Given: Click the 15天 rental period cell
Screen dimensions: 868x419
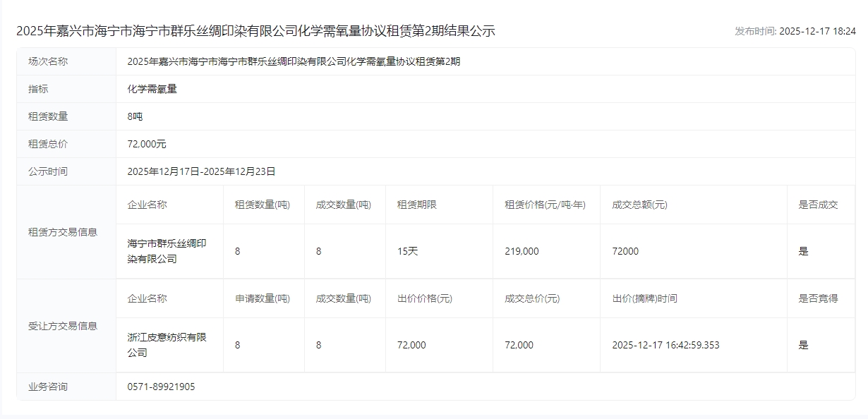Looking at the screenshot, I should pos(407,251).
